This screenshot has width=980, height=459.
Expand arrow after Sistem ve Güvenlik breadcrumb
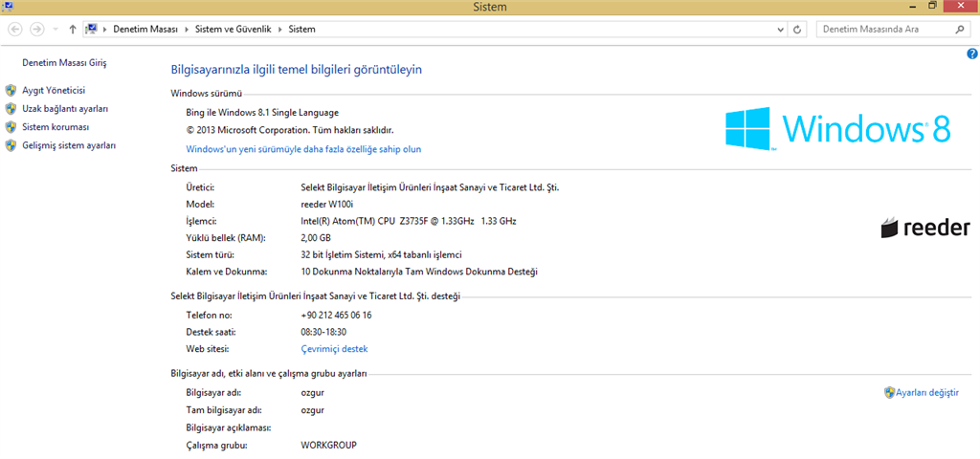pyautogui.click(x=279, y=30)
